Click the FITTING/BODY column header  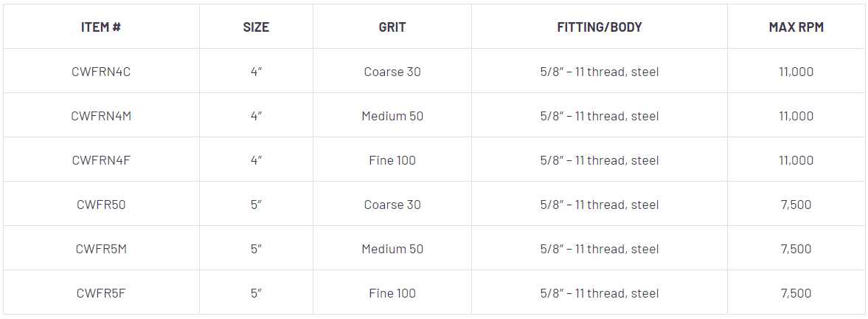coord(600,27)
